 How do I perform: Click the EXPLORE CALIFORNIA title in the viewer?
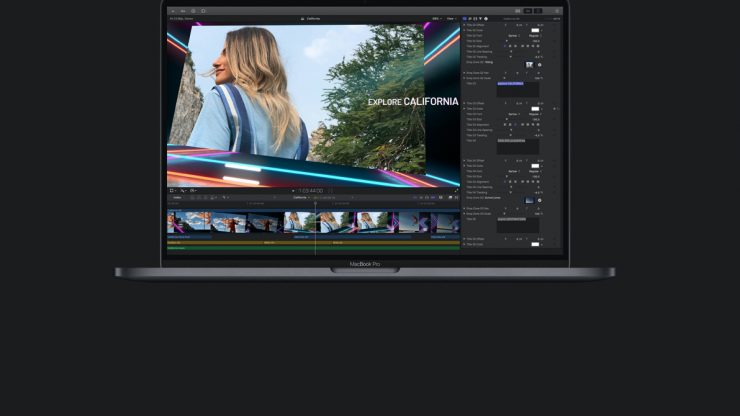(x=412, y=101)
